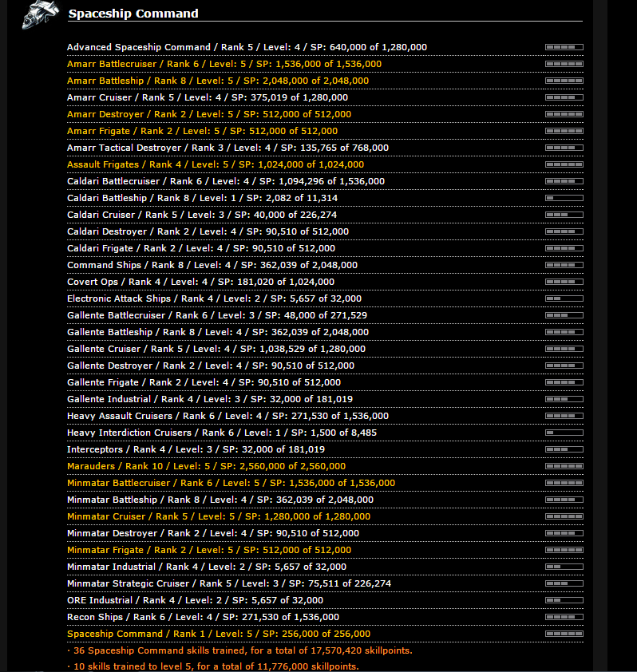Select the Gallente Industrial skill row
The height and width of the screenshot is (672, 637).
pos(325,398)
